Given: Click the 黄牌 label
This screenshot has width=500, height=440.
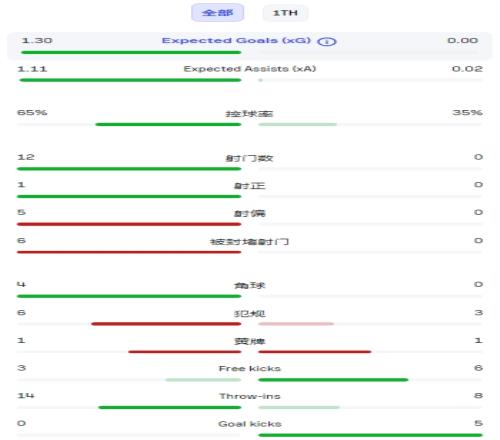Looking at the screenshot, I should point(250,341).
